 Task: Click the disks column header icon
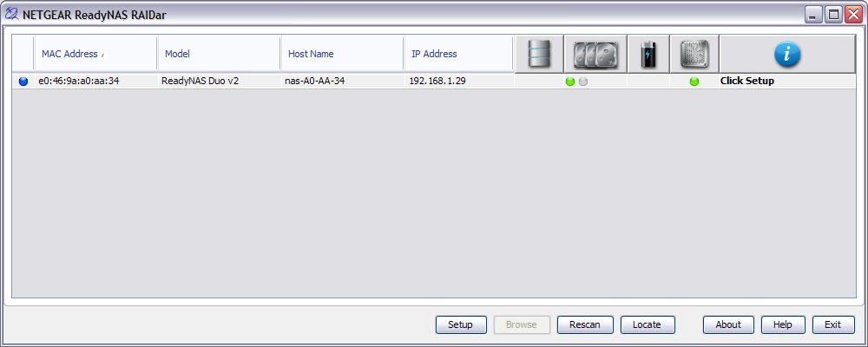coord(595,56)
